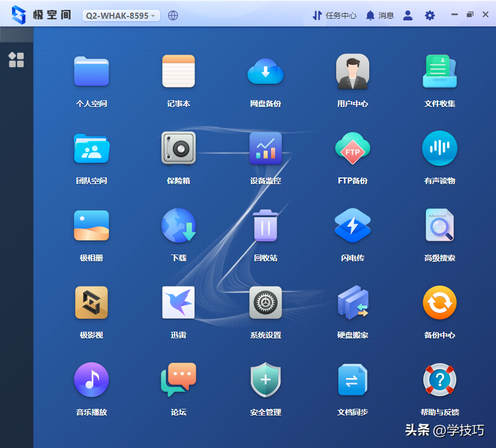Image resolution: width=496 pixels, height=448 pixels.
Task: Open the 迅雷 Xunlei app
Action: click(x=179, y=303)
